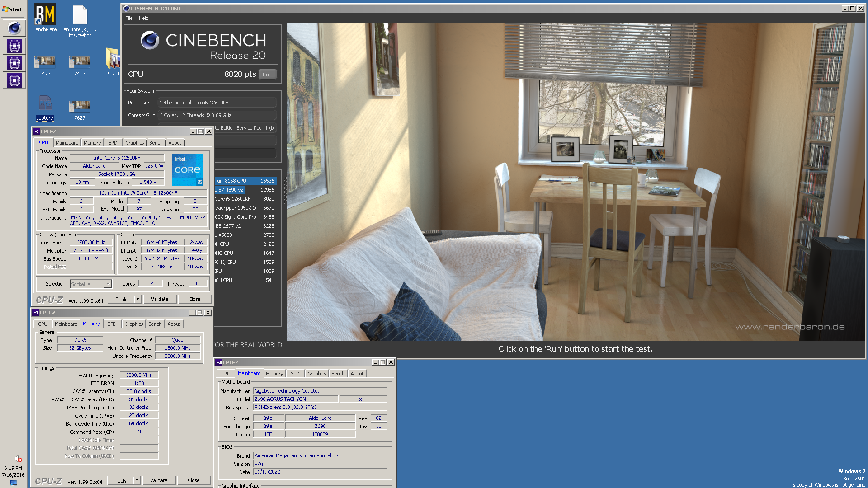This screenshot has width=868, height=488.
Task: Select the Core i5-12600KF 8020 ranking row
Action: click(x=245, y=199)
